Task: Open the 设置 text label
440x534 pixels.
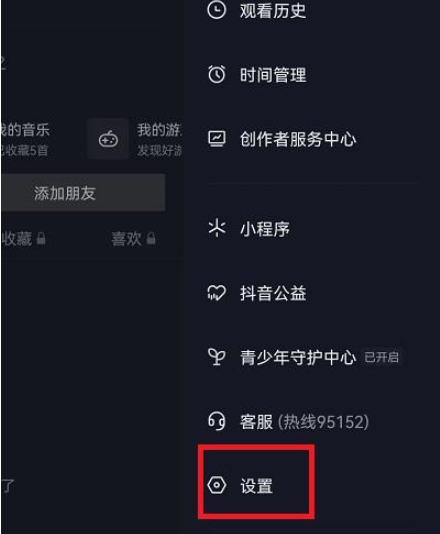Action: click(x=256, y=485)
